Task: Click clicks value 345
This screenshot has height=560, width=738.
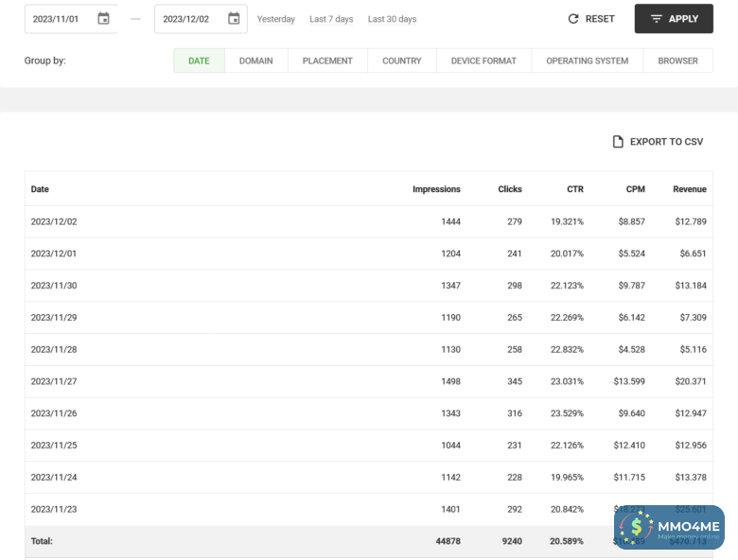Action: click(x=515, y=381)
